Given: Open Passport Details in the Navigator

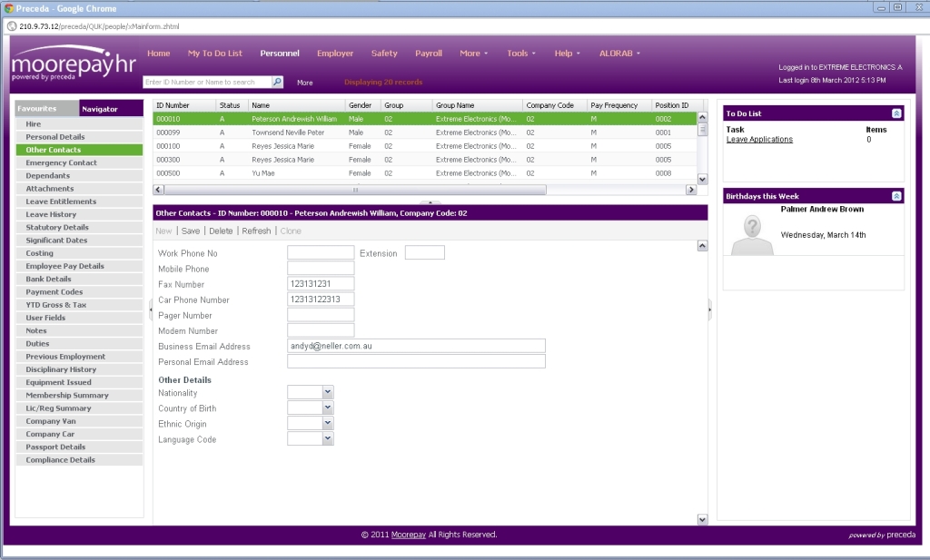Looking at the screenshot, I should coord(80,447).
